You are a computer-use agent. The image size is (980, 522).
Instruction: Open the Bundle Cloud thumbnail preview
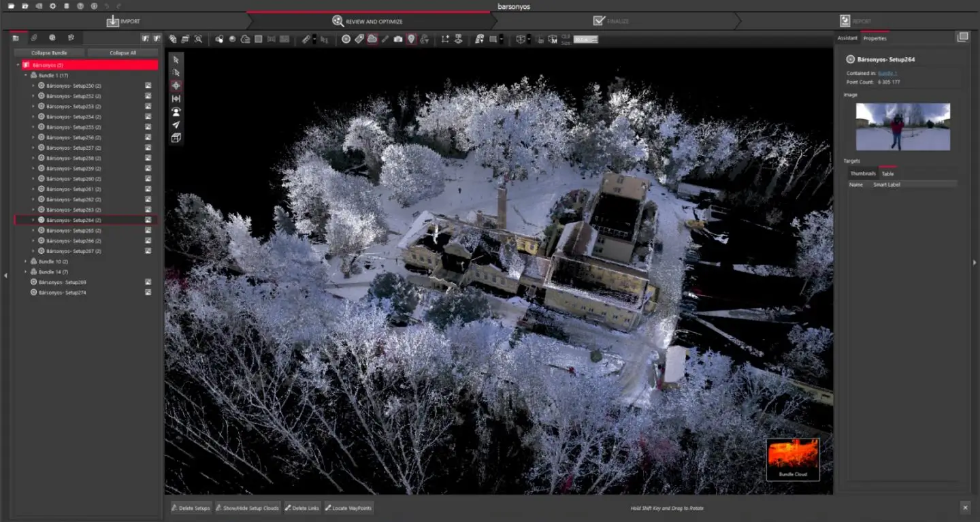click(x=793, y=459)
